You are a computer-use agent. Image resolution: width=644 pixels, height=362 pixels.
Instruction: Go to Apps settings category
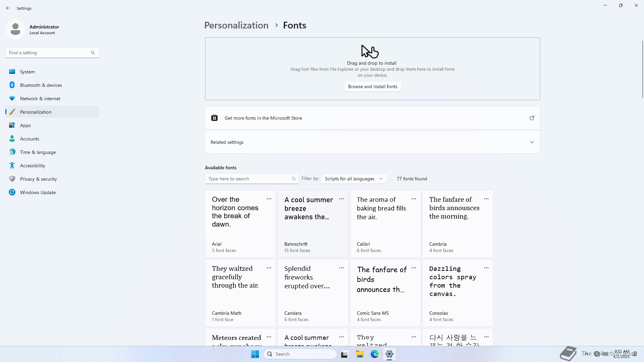pyautogui.click(x=25, y=125)
